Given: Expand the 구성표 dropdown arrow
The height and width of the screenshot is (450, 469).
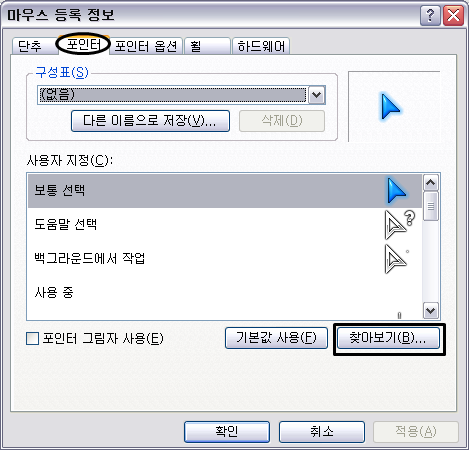Looking at the screenshot, I should [x=316, y=95].
